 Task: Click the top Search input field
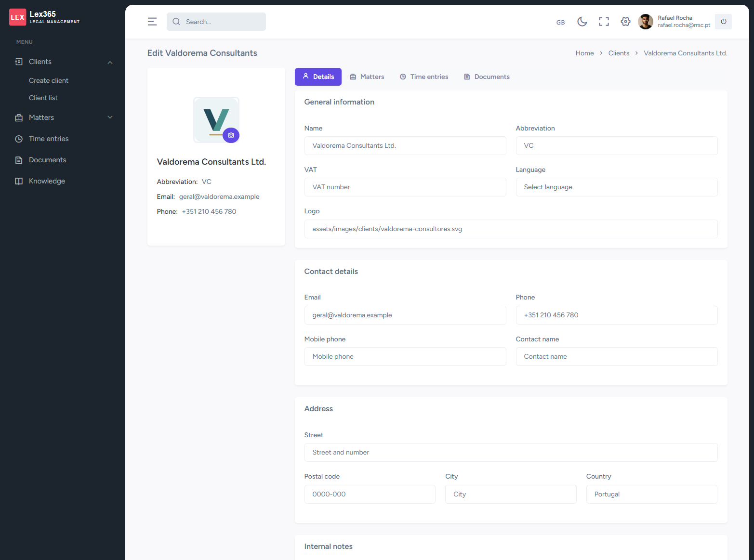(216, 22)
